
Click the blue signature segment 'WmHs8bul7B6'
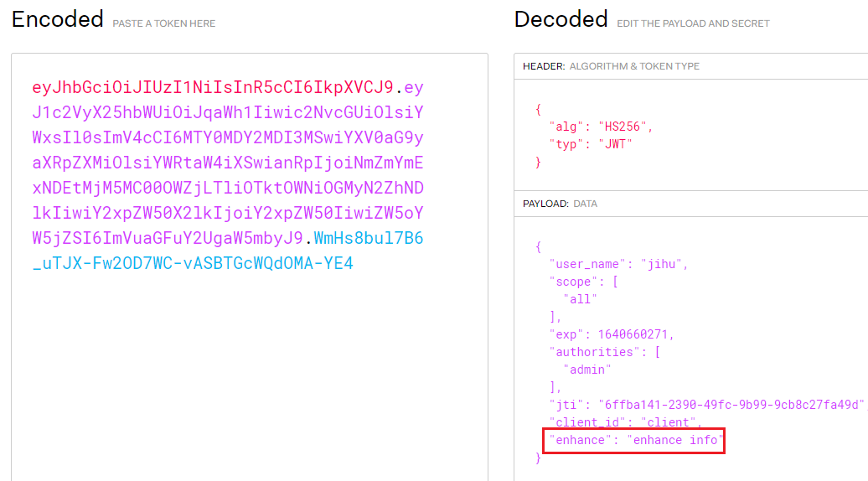click(x=368, y=238)
